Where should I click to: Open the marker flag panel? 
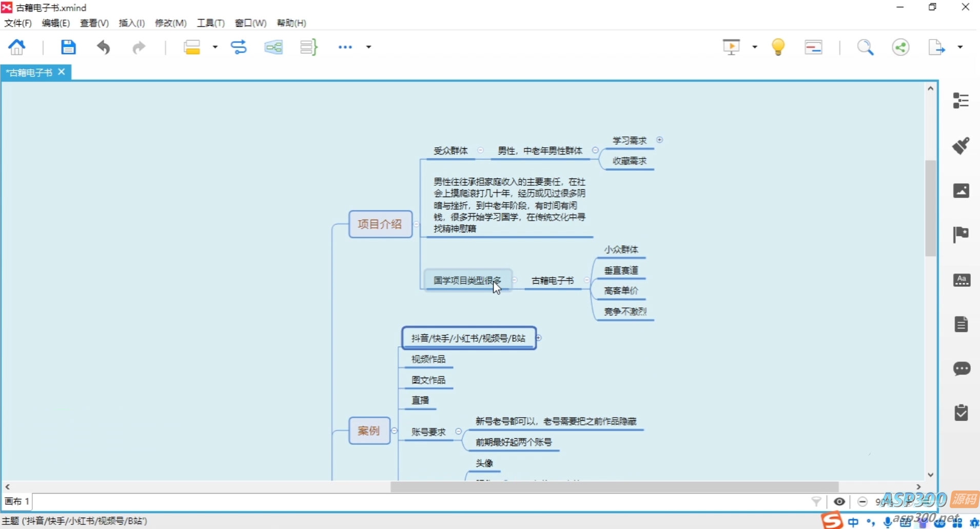tap(961, 235)
